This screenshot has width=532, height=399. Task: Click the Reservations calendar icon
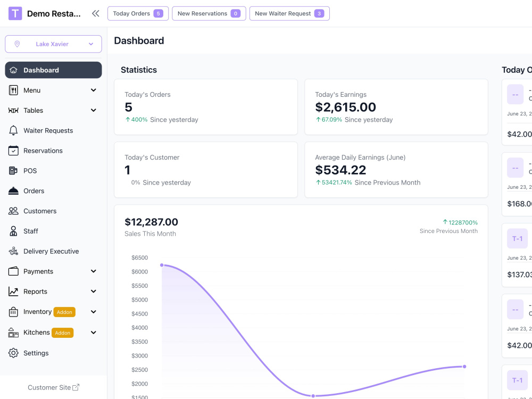[x=13, y=151]
